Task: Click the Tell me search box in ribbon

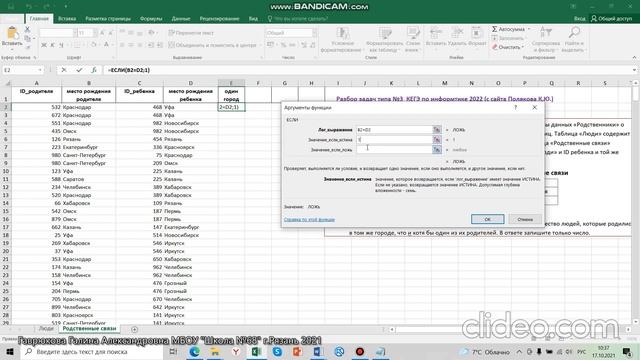Action: (298, 18)
